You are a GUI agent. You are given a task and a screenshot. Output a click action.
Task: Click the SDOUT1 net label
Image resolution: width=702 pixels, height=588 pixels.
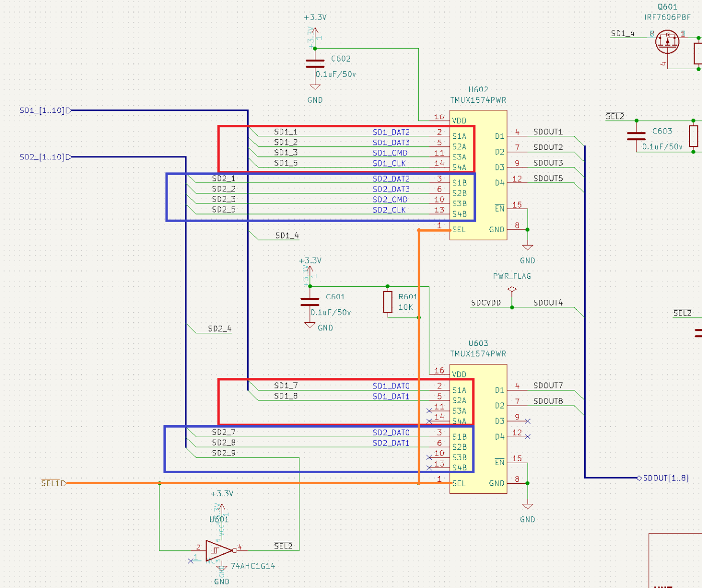548,132
